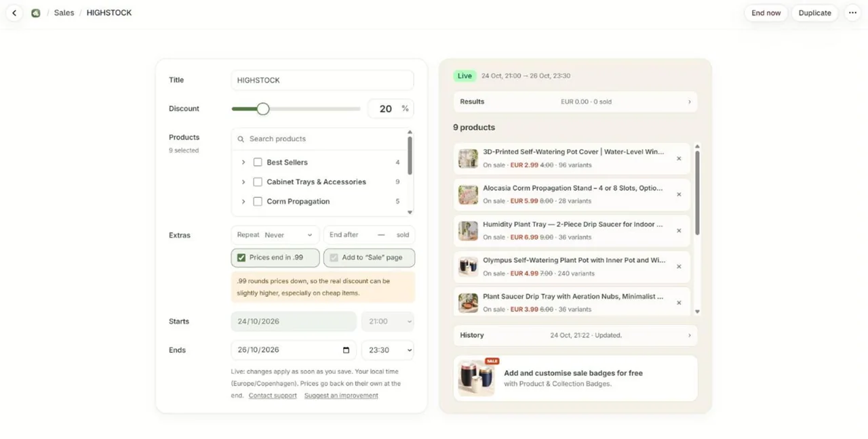
Task: Open the Repeat Never dropdown
Action: 275,235
